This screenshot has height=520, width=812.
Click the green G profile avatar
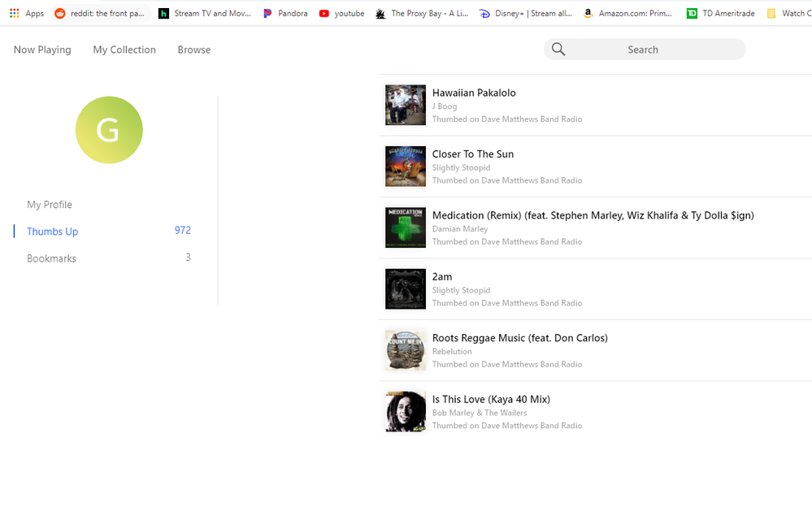(x=109, y=130)
